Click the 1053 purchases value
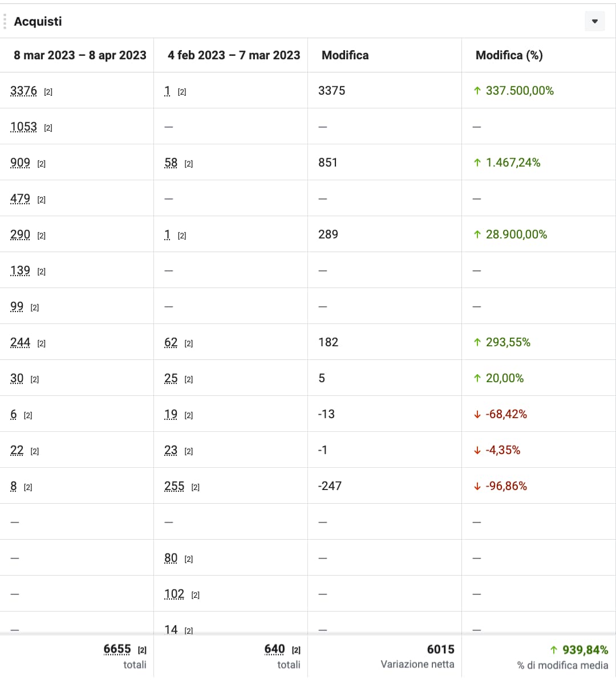This screenshot has width=616, height=680. (23, 127)
